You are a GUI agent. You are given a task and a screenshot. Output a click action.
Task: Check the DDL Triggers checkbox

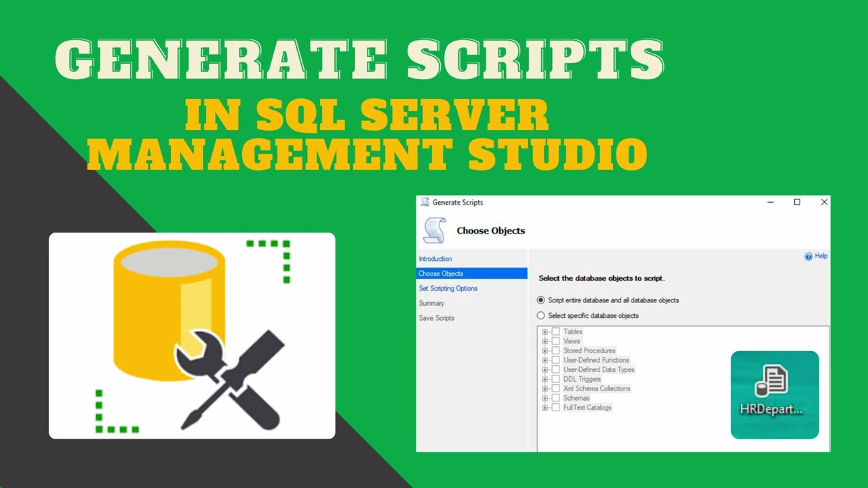coord(555,380)
